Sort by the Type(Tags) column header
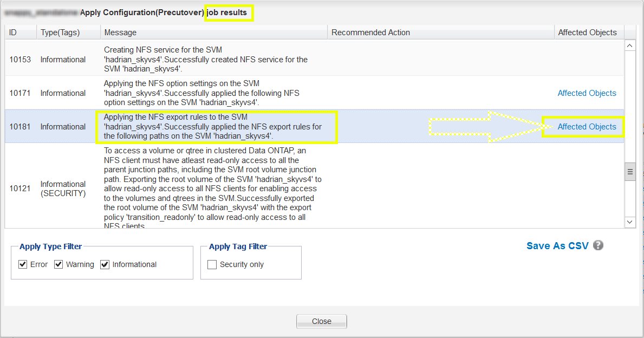 pyautogui.click(x=69, y=32)
